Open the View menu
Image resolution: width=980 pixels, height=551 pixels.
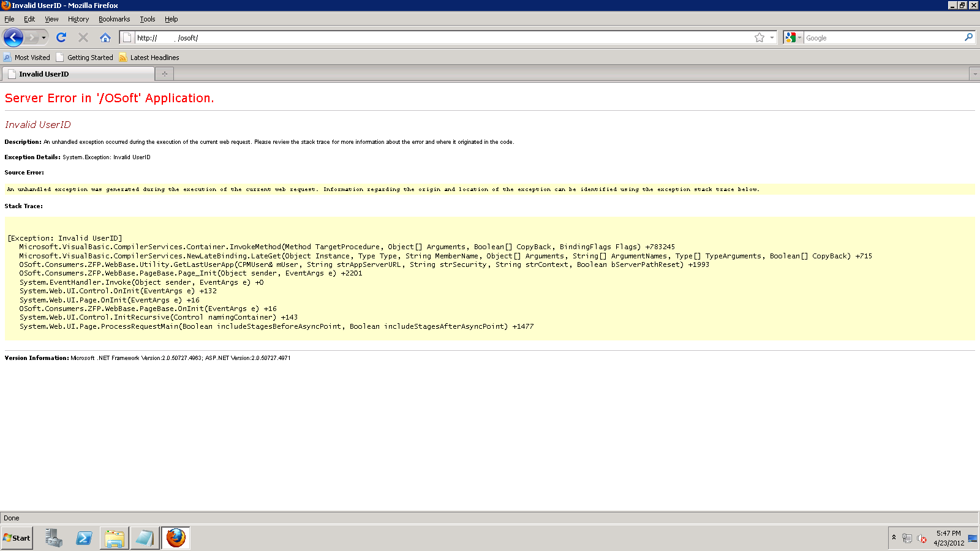click(51, 19)
